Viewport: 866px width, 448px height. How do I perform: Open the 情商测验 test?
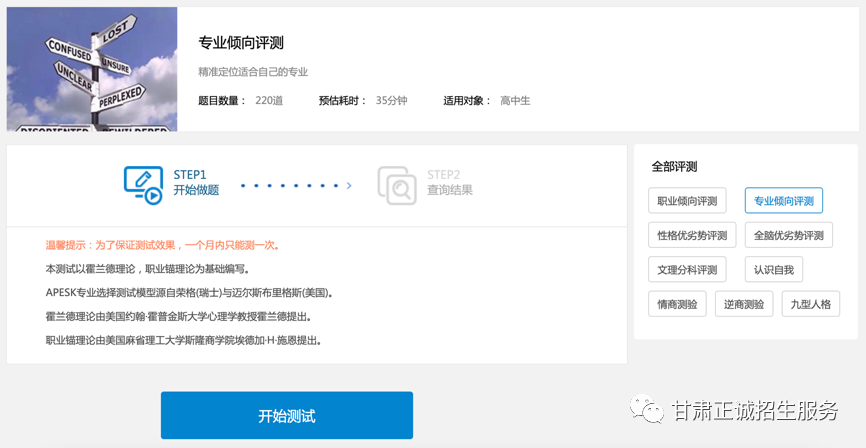677,304
